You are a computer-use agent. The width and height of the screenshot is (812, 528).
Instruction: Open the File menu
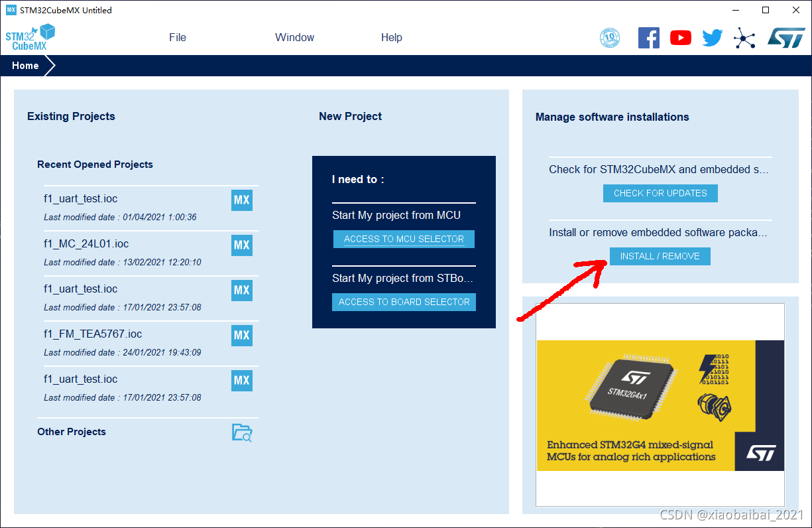(178, 38)
